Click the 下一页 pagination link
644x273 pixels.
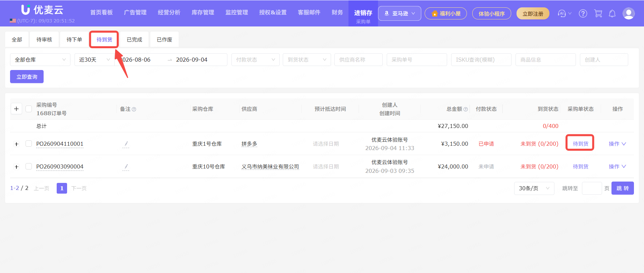pyautogui.click(x=79, y=188)
